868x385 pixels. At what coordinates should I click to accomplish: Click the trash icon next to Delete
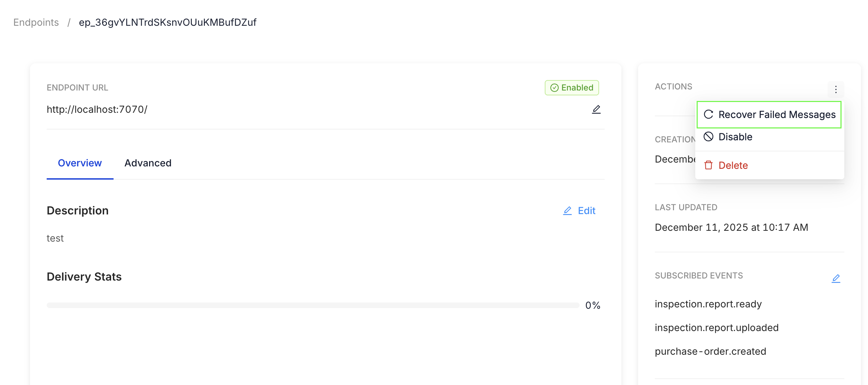(x=708, y=165)
